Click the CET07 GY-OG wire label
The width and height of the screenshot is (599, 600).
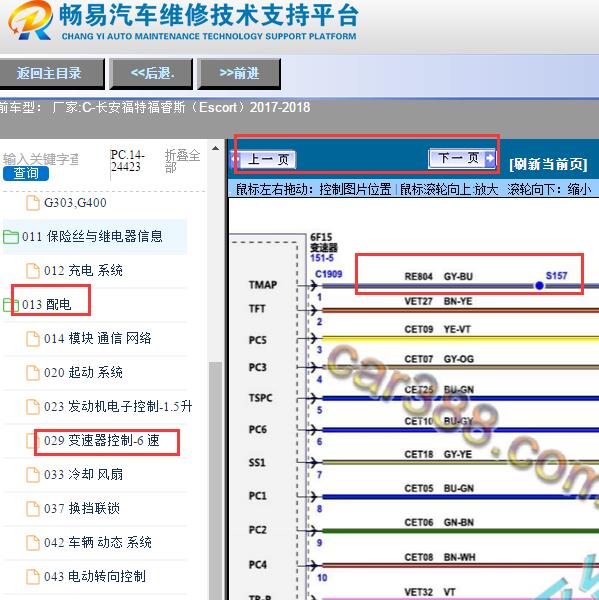[x=439, y=359]
